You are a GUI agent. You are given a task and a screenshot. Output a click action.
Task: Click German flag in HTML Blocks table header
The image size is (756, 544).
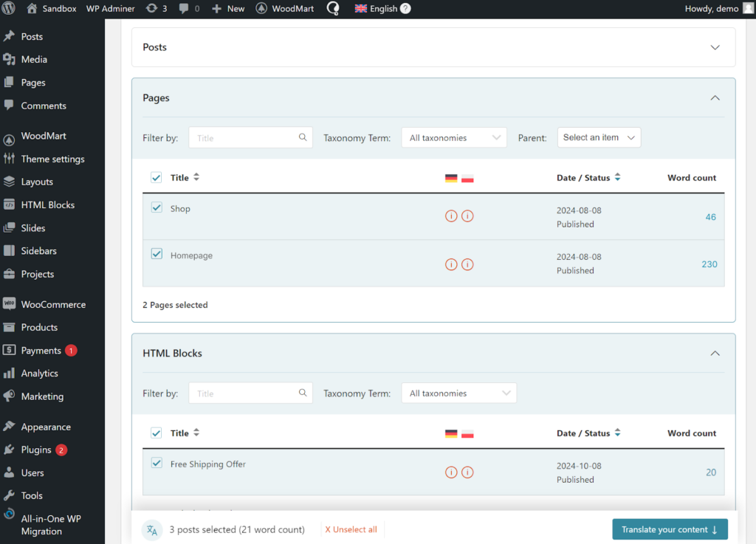pos(451,434)
